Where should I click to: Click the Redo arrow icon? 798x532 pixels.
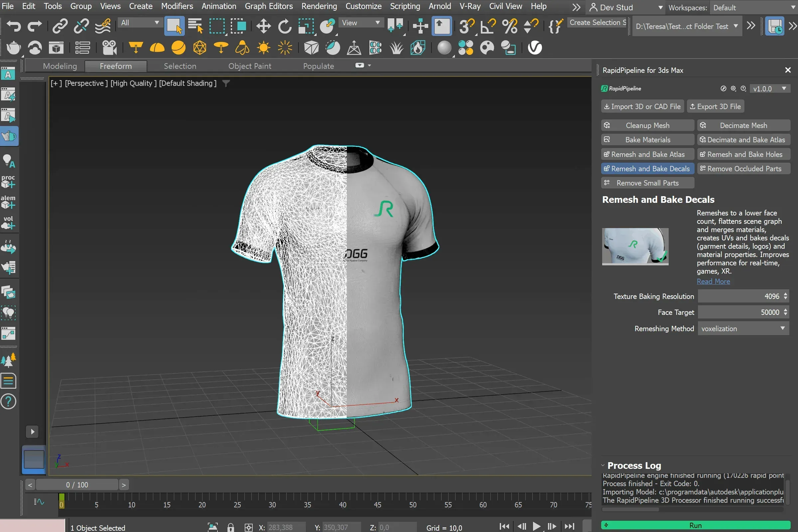click(x=35, y=26)
